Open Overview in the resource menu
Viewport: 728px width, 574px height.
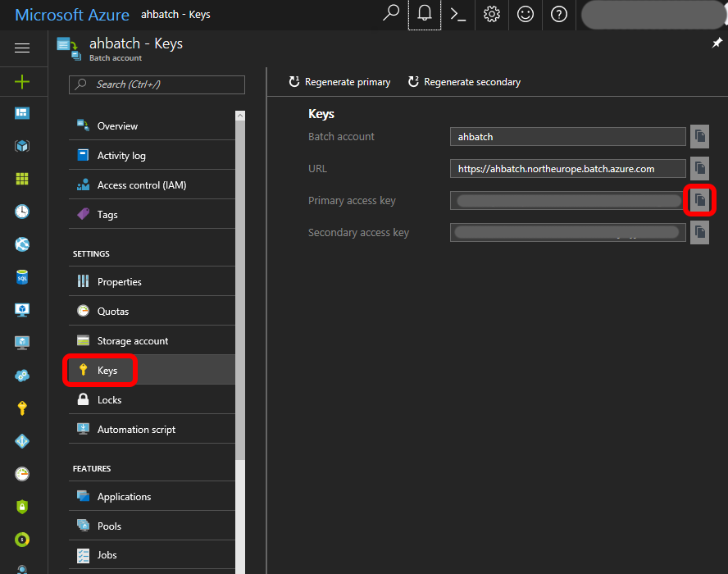point(152,125)
